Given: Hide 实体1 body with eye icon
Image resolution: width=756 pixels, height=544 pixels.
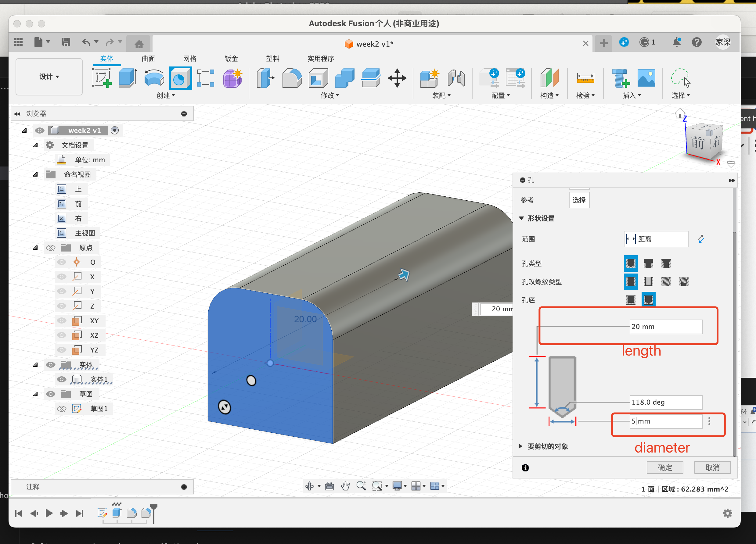Looking at the screenshot, I should 61,379.
